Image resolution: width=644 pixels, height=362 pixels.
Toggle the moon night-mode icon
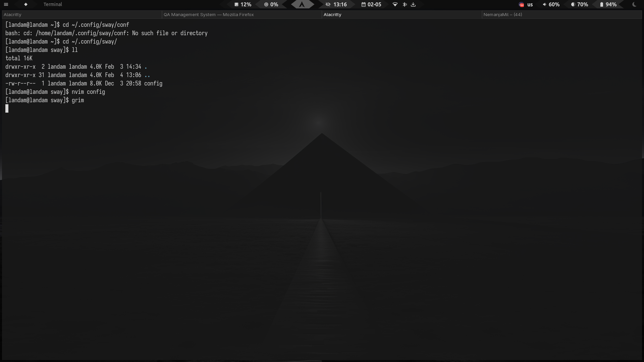[x=634, y=4]
